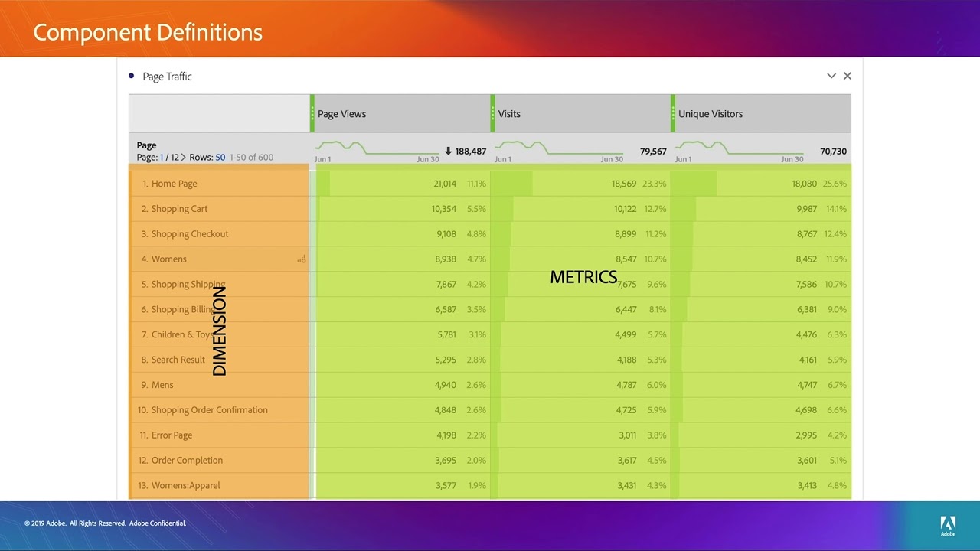The width and height of the screenshot is (980, 551).
Task: Click Search Result page views 5,295
Action: [446, 360]
